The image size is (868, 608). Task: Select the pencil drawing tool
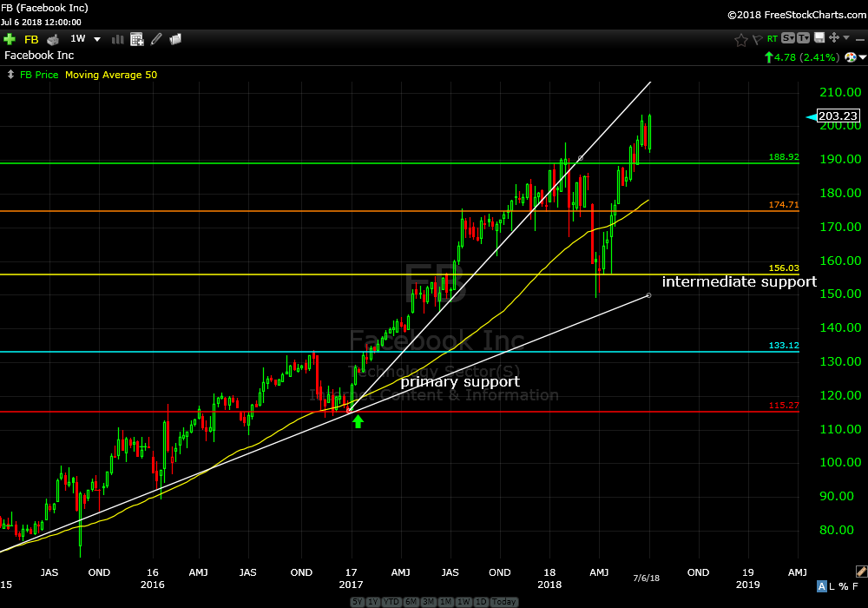[156, 39]
